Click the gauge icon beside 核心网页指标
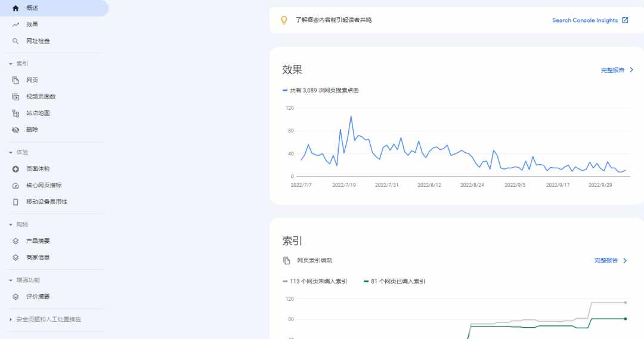644x339 pixels. (16, 186)
